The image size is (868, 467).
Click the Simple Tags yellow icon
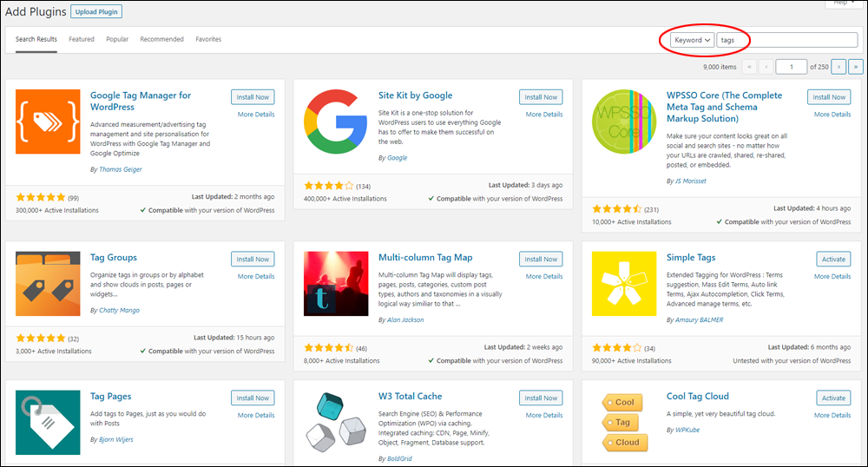click(624, 284)
